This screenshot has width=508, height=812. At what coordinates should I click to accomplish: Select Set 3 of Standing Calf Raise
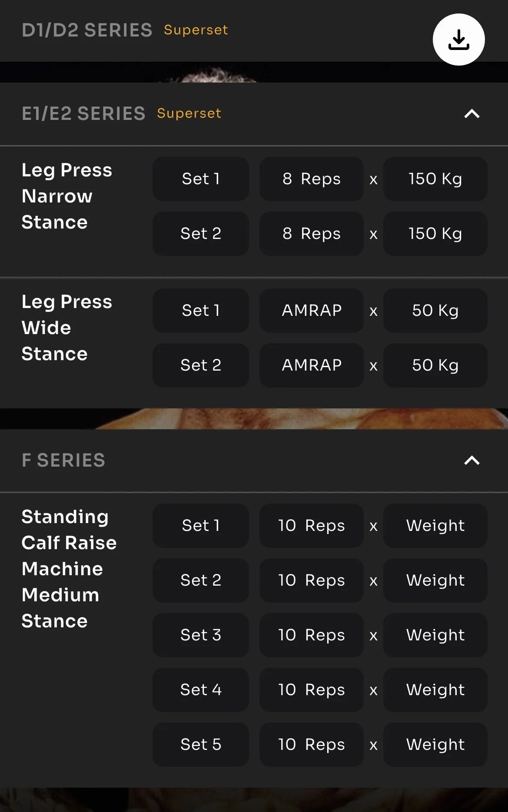[x=201, y=635]
